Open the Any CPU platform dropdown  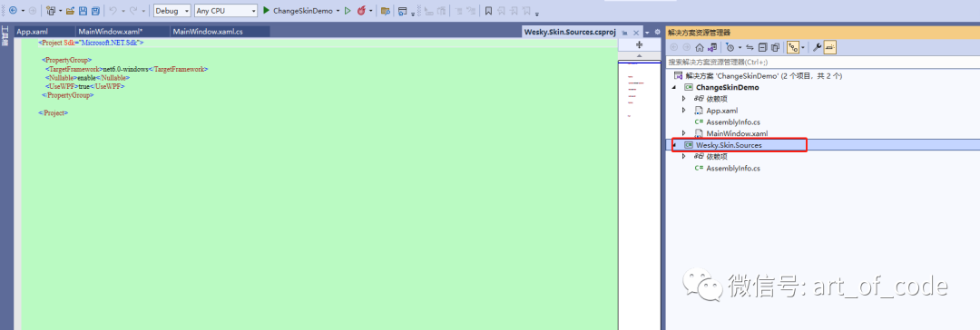pos(226,11)
